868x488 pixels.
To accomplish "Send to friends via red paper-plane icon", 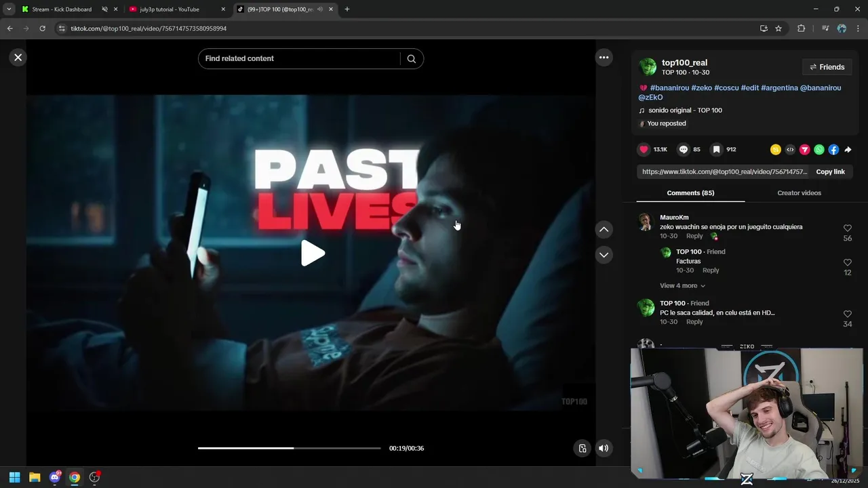I will point(804,150).
